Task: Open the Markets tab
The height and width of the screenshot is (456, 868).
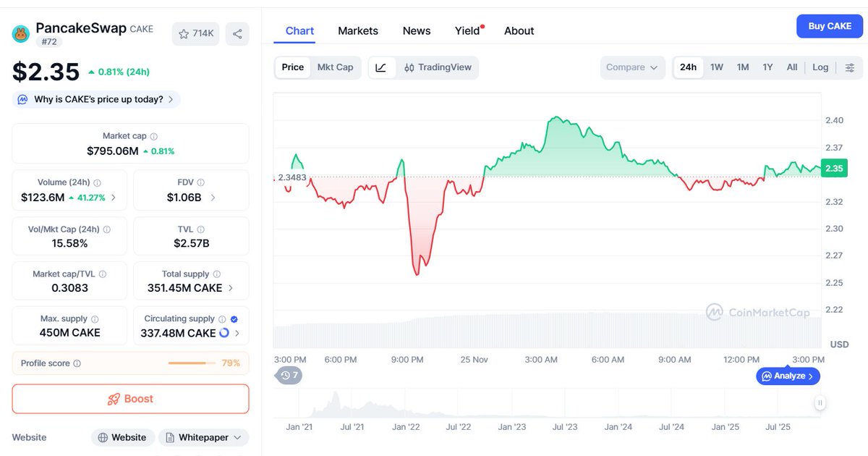Action: coord(358,30)
